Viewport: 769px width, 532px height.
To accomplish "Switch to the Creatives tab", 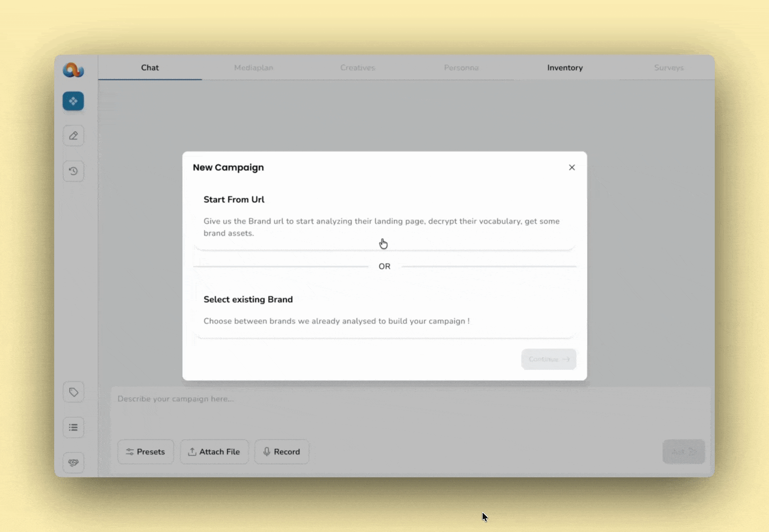I will point(357,67).
